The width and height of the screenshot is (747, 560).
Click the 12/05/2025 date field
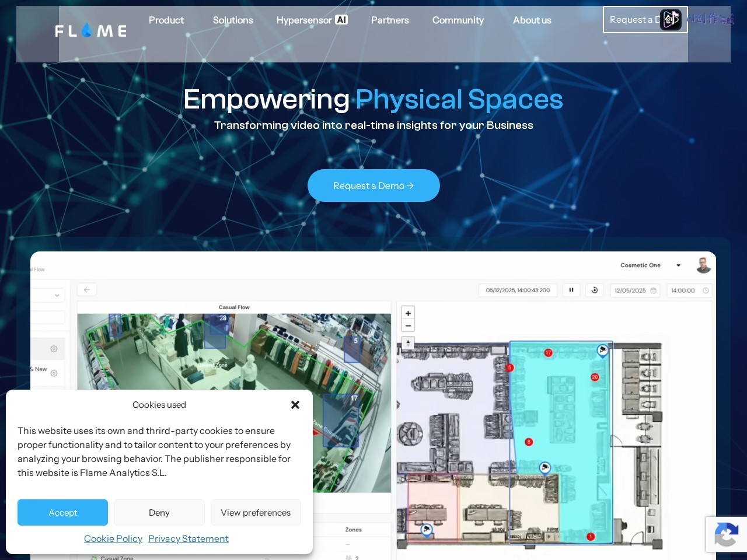[635, 290]
